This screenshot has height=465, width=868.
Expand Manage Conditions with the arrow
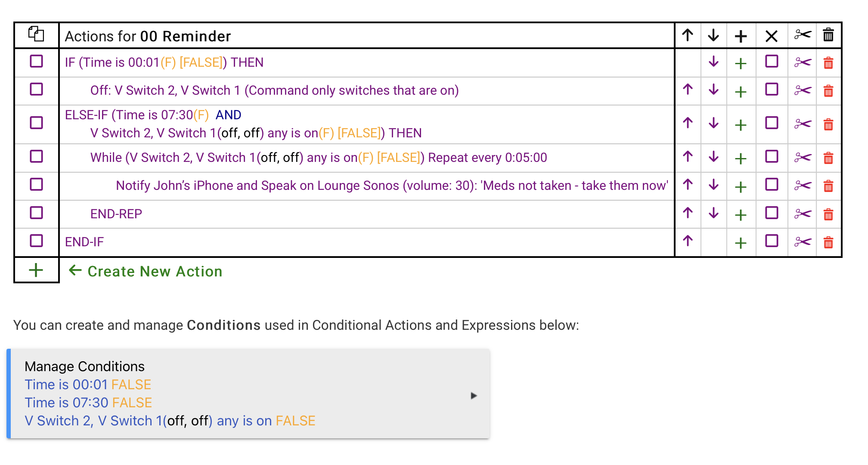[474, 395]
